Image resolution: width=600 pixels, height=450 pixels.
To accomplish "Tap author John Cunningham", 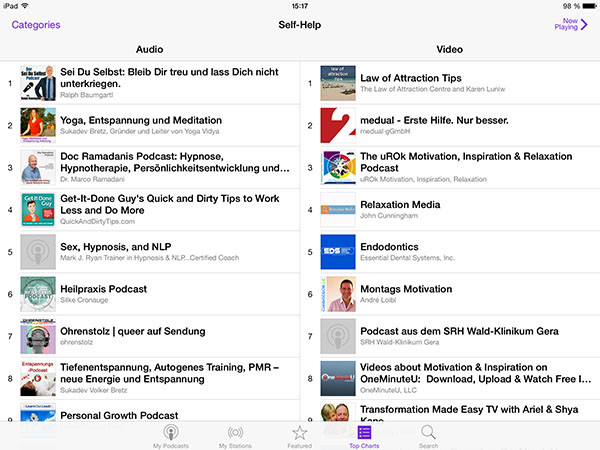I will click(389, 216).
